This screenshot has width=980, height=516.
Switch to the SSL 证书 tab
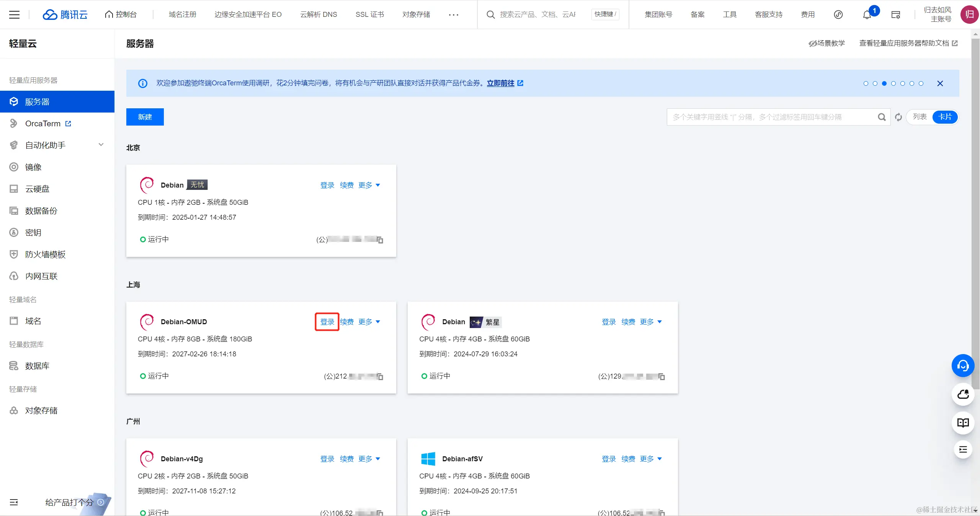point(369,15)
